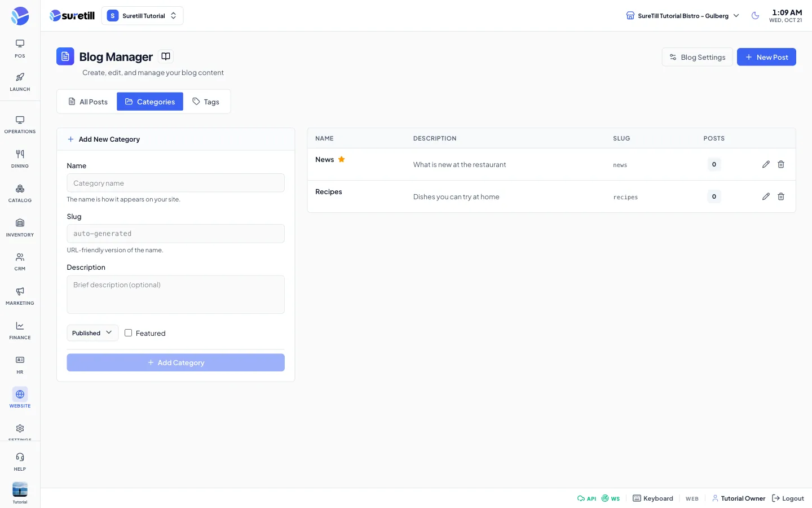The height and width of the screenshot is (508, 812).
Task: Open Settings in the sidebar
Action: pyautogui.click(x=20, y=432)
